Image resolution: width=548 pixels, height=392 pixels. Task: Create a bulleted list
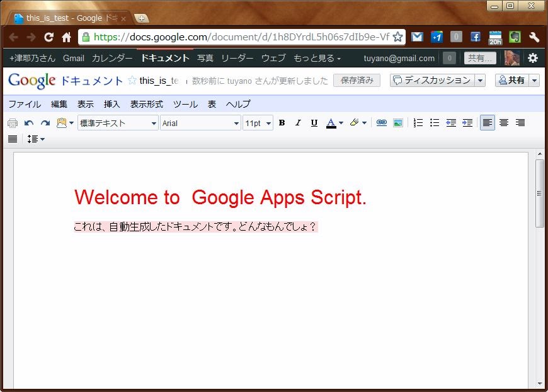(435, 123)
